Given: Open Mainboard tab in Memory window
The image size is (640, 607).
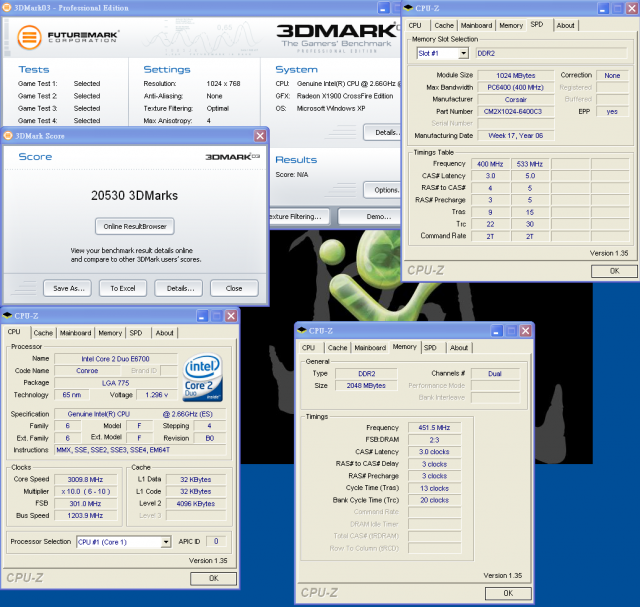Looking at the screenshot, I should 370,347.
